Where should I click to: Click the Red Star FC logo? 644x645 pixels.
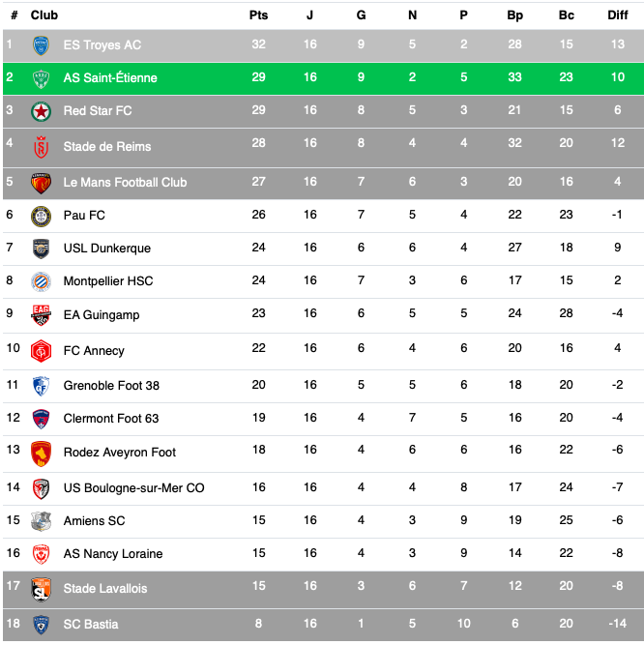tap(41, 111)
